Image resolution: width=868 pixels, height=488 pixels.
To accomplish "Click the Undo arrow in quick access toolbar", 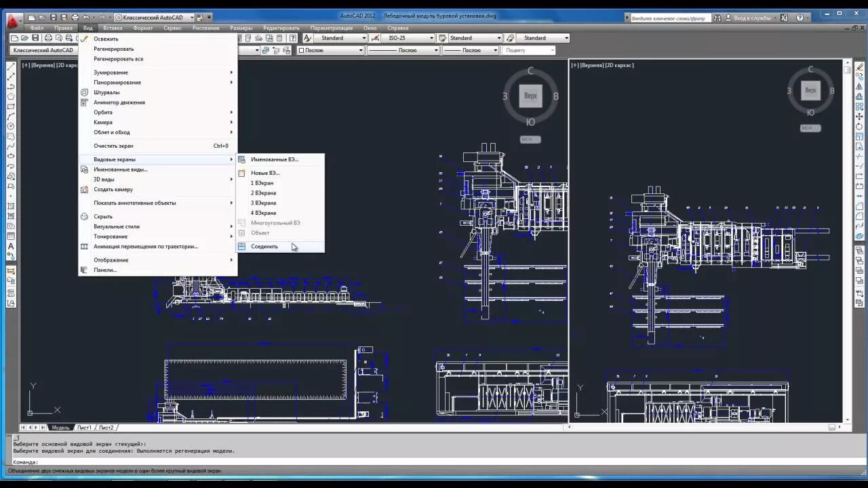I will click(x=86, y=17).
